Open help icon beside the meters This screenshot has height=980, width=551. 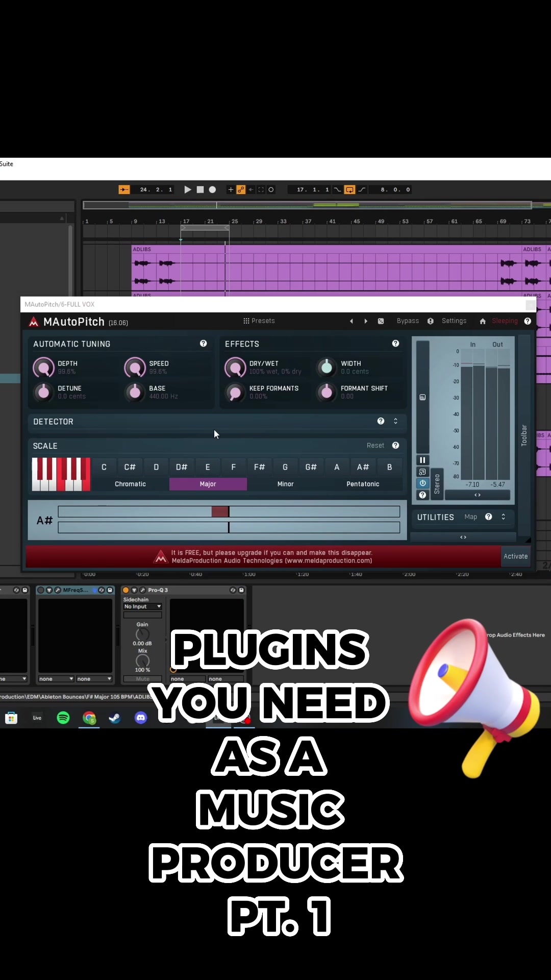pyautogui.click(x=422, y=495)
